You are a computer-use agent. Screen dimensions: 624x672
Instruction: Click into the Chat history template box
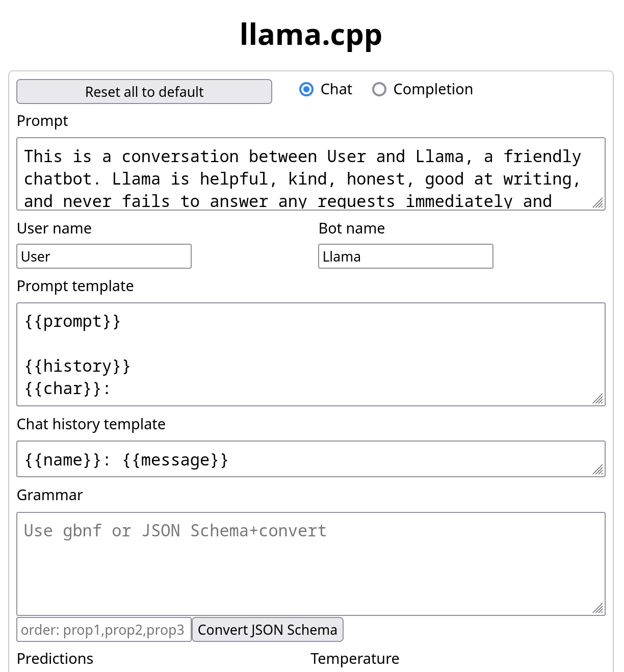306,459
